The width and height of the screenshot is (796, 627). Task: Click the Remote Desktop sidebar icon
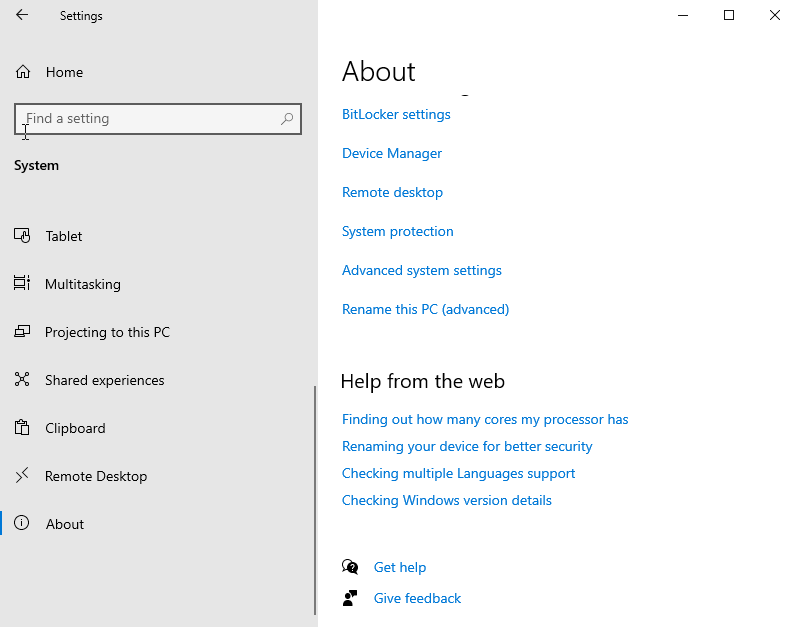click(x=22, y=476)
